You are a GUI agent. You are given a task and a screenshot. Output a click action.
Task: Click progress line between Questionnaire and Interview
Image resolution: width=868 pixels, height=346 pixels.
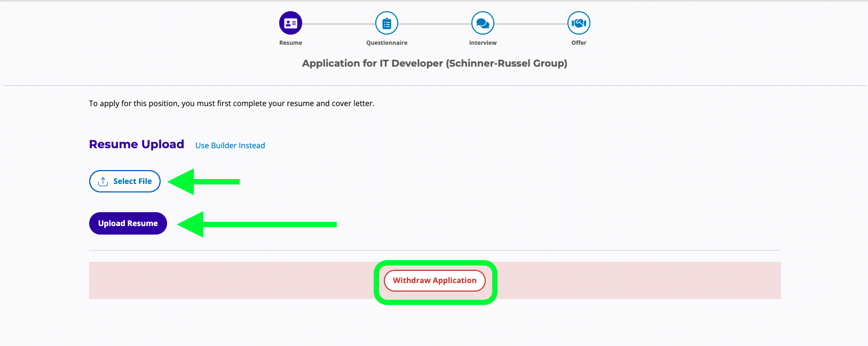[435, 24]
